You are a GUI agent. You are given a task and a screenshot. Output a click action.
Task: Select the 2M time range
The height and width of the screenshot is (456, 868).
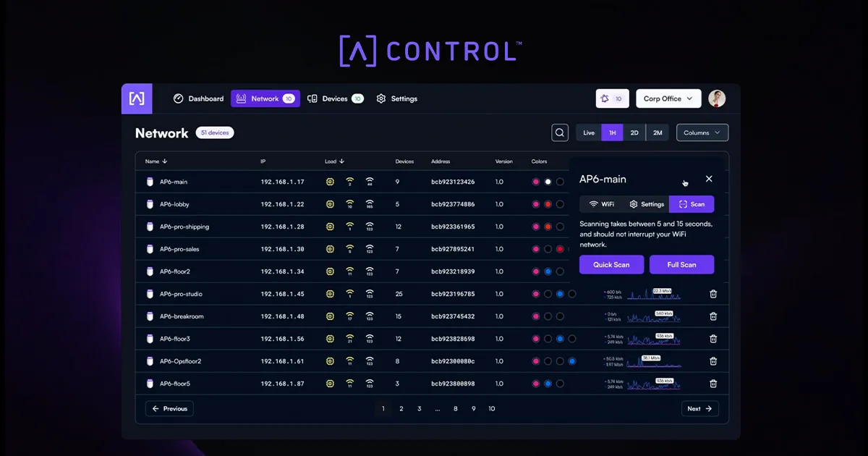pos(658,132)
